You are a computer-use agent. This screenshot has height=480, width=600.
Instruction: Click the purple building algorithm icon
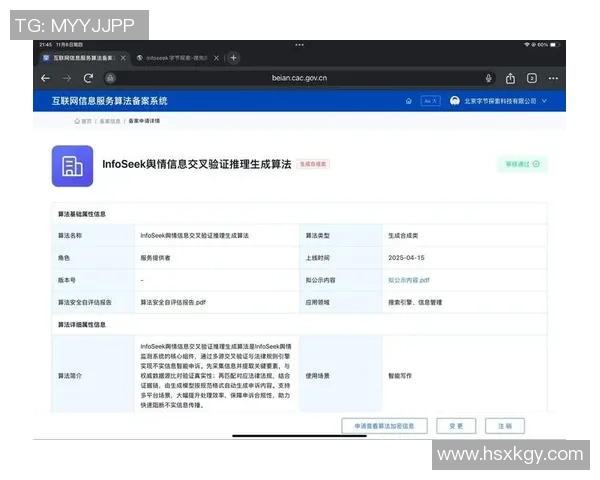[x=72, y=166]
